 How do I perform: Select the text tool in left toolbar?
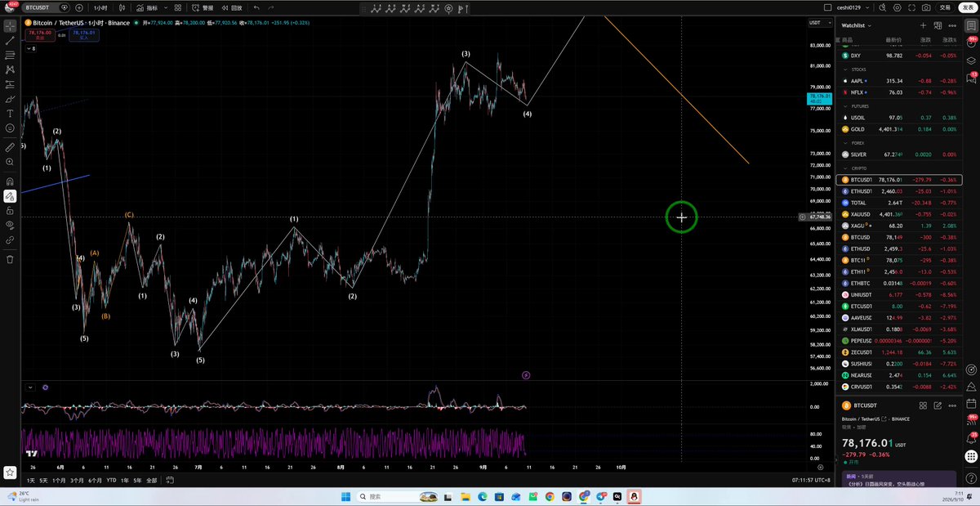point(10,114)
